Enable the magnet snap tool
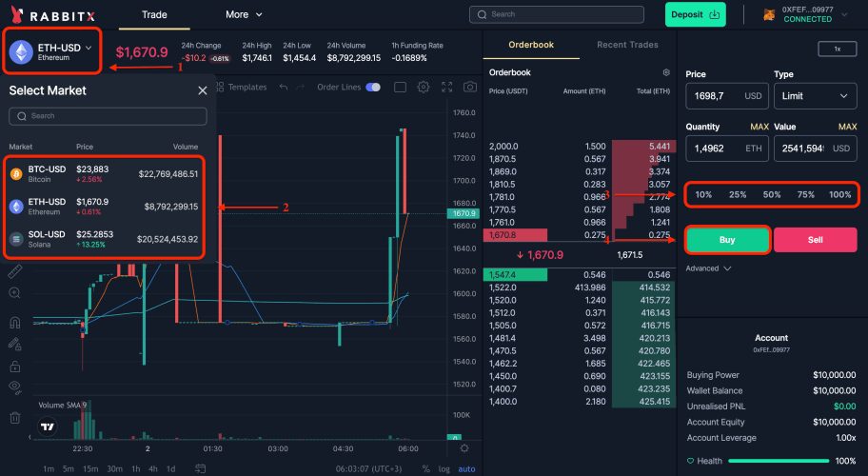This screenshot has width=868, height=476. [15, 322]
